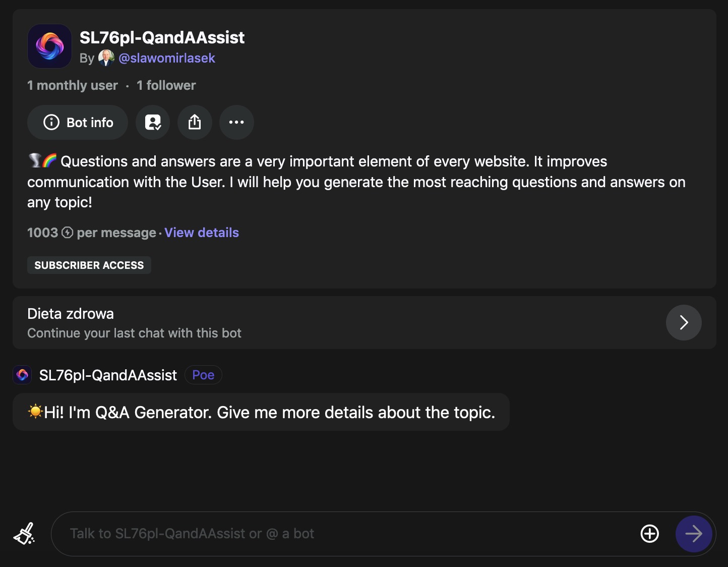Click the broom clear context icon
This screenshot has width=728, height=567.
click(24, 534)
